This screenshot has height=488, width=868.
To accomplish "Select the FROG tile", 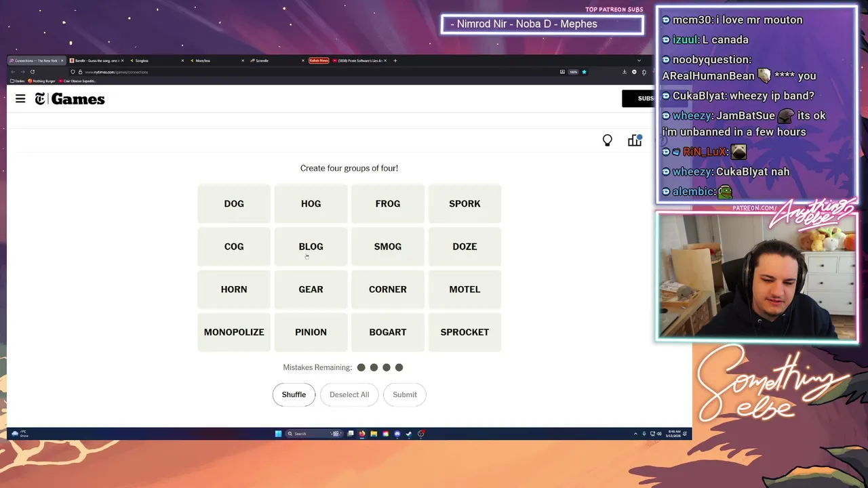I will [388, 203].
